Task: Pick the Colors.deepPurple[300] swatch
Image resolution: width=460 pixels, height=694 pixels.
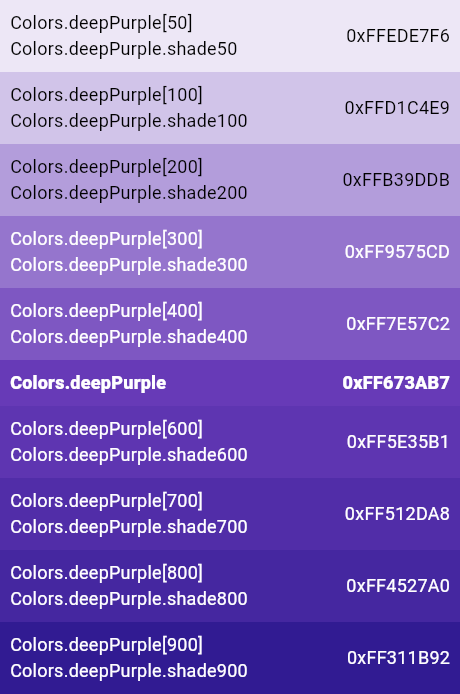Action: (230, 252)
